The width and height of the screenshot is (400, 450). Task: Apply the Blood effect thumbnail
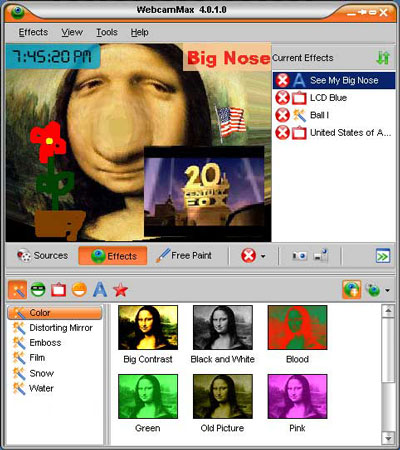tap(297, 327)
